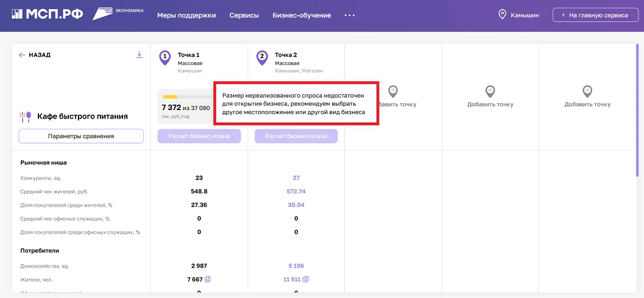The image size is (644, 298).
Task: Open the Меры поддержки menu
Action: click(x=186, y=15)
